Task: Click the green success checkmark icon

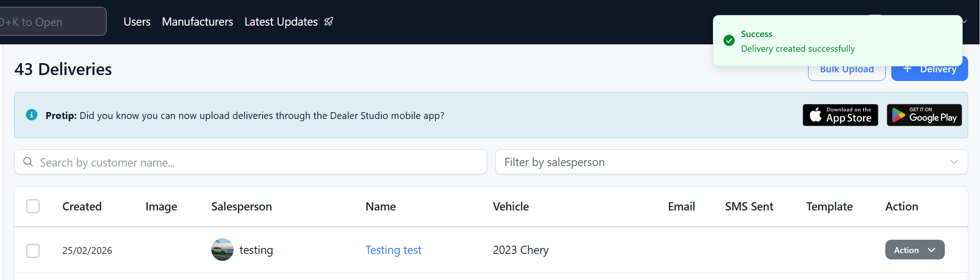Action: (729, 41)
